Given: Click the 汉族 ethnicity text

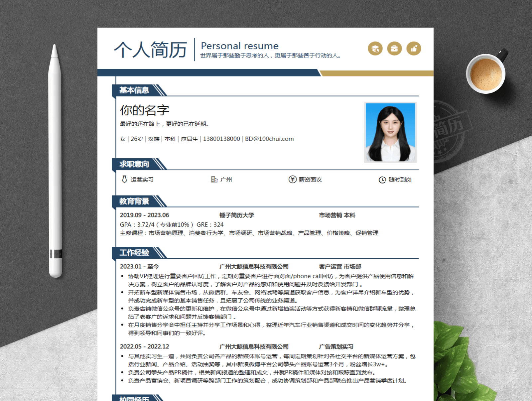Looking at the screenshot, I should (x=154, y=139).
